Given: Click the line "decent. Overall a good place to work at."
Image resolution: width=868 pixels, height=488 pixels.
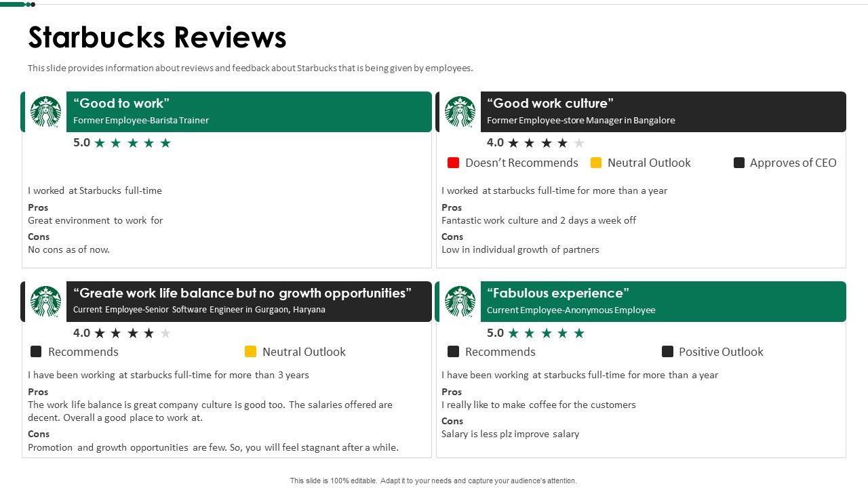Looking at the screenshot, I should pos(115,418).
